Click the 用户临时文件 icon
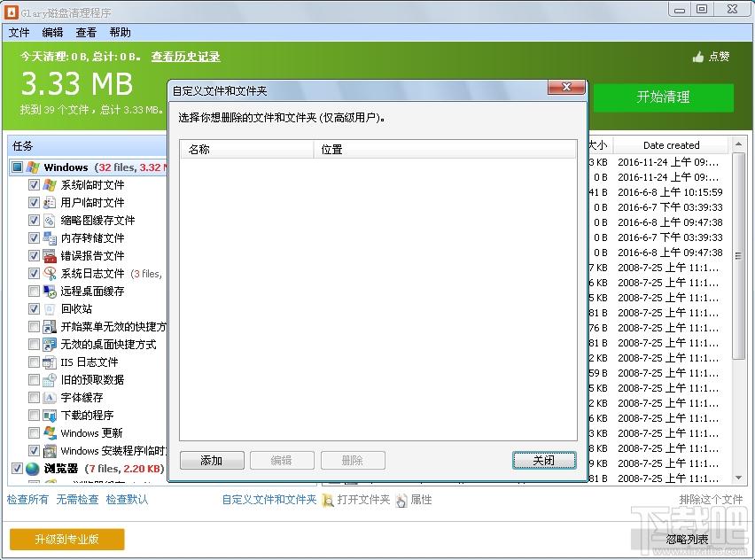The width and height of the screenshot is (755, 560). pyautogui.click(x=50, y=203)
